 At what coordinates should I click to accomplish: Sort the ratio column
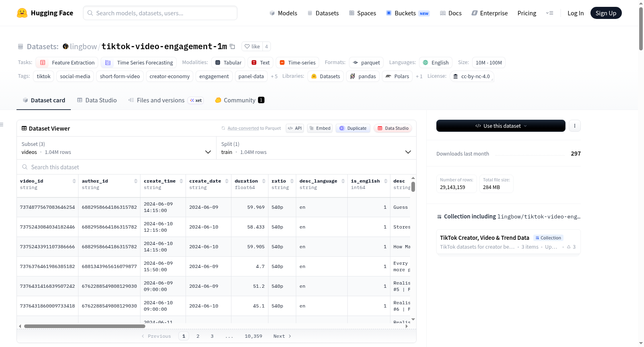tap(292, 181)
